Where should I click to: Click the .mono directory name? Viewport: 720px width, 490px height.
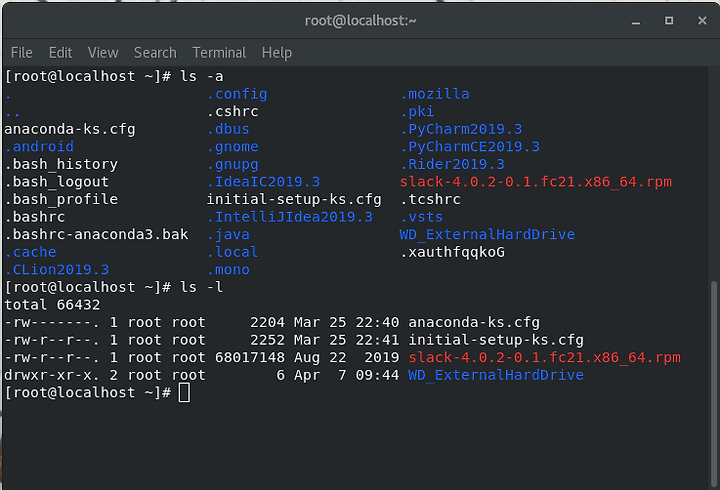coord(228,270)
